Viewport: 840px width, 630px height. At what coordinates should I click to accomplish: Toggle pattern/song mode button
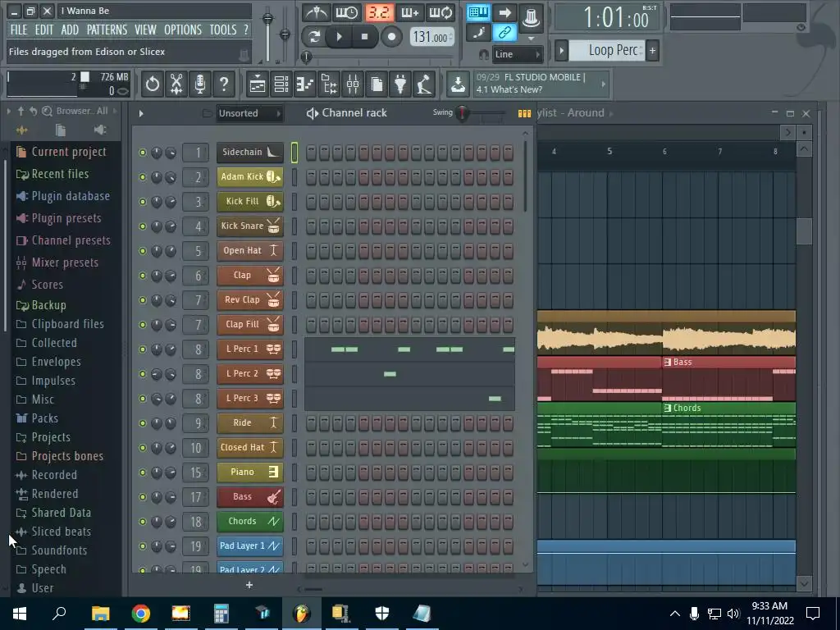[314, 36]
